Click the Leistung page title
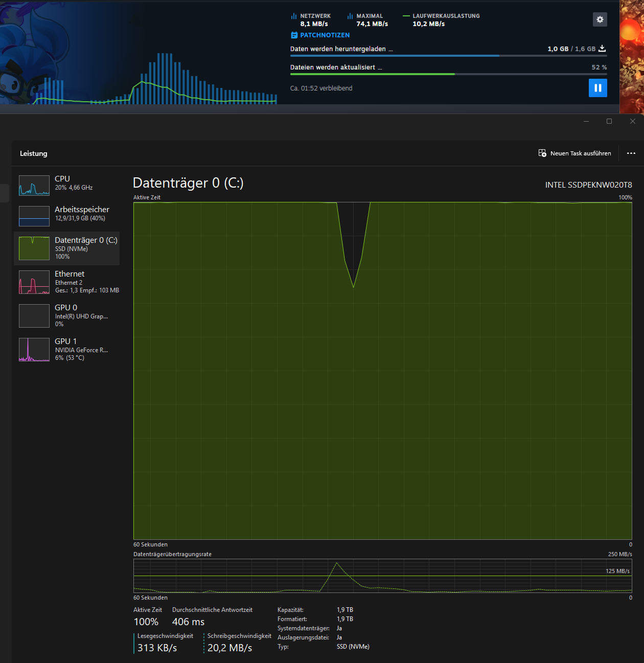This screenshot has width=644, height=663. click(x=34, y=153)
